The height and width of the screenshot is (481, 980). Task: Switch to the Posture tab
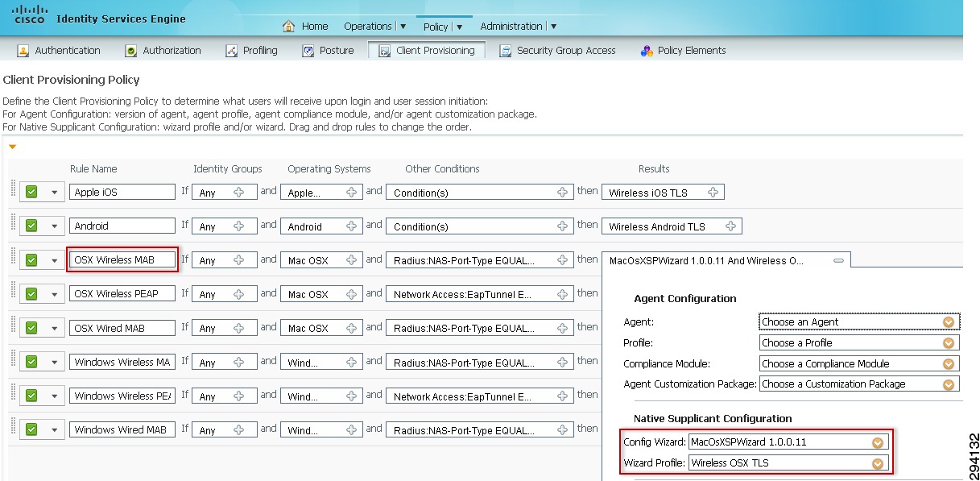pyautogui.click(x=328, y=50)
